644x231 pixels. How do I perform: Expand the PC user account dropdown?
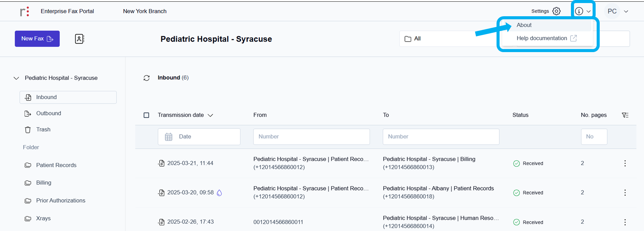[617, 11]
